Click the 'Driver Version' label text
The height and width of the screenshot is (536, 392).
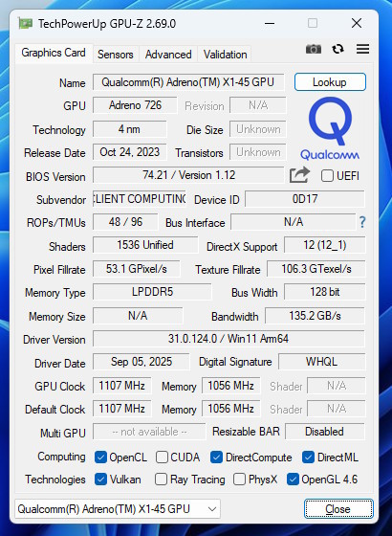(54, 340)
